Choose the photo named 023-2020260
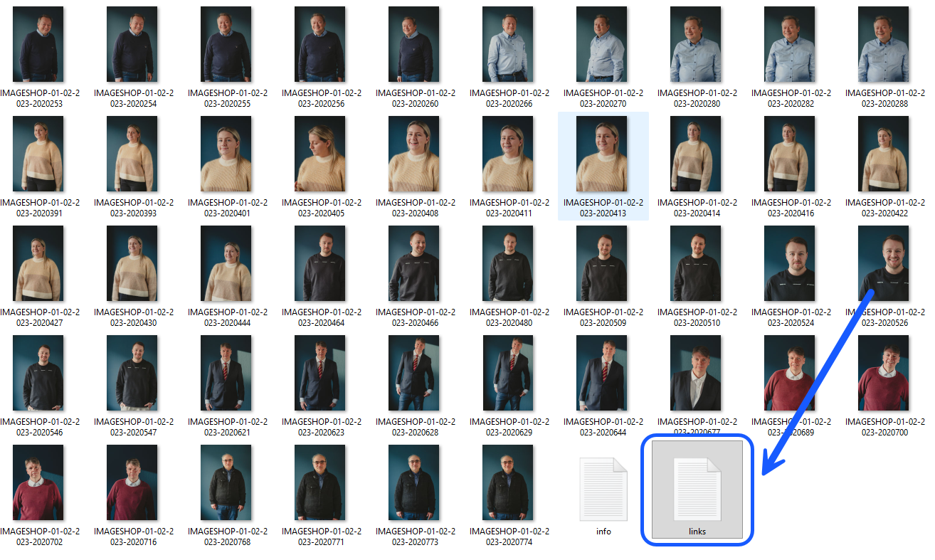The image size is (935, 560). (x=415, y=44)
